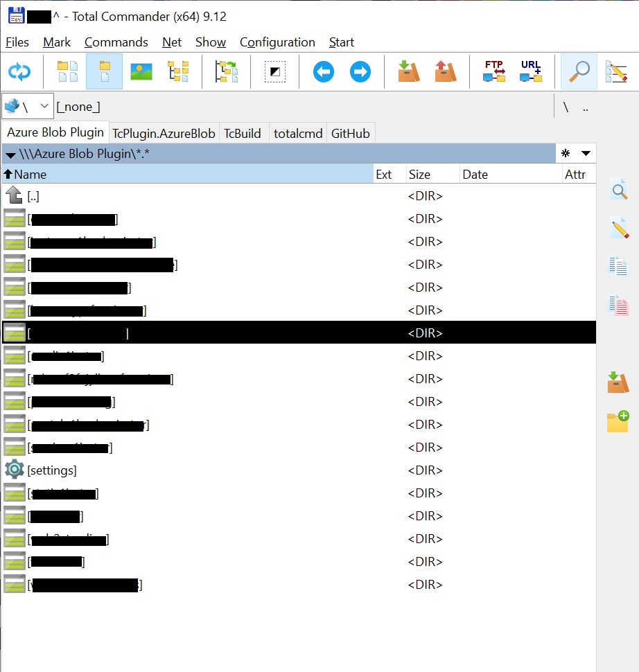Open the Net menu
Viewport: 639px width, 672px height.
pos(172,42)
